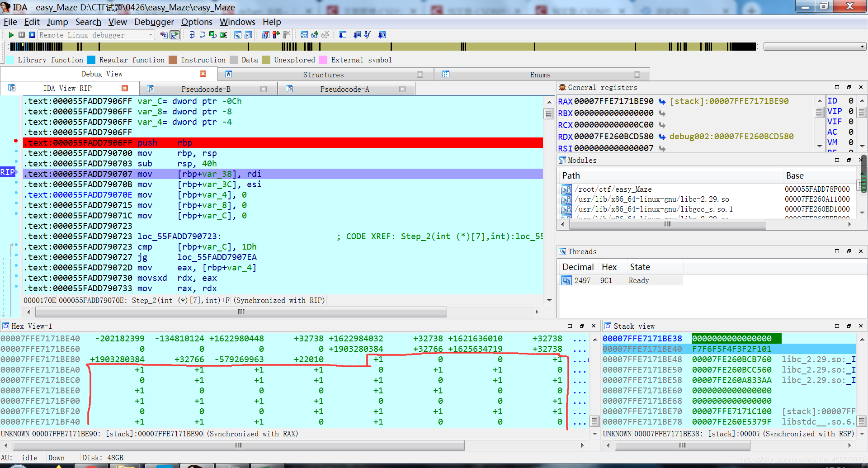Viewport: 868px width, 468px height.
Task: Click the add breakpoint icon
Action: (x=276, y=35)
